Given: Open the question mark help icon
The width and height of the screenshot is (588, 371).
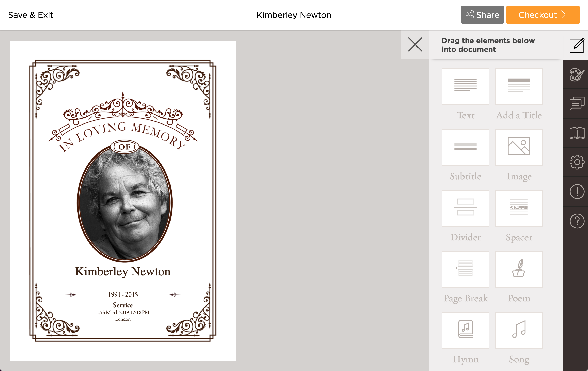Looking at the screenshot, I should pos(577,221).
